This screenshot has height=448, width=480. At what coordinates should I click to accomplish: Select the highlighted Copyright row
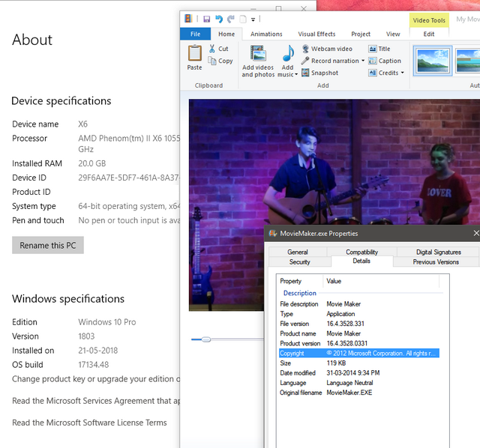click(x=359, y=353)
